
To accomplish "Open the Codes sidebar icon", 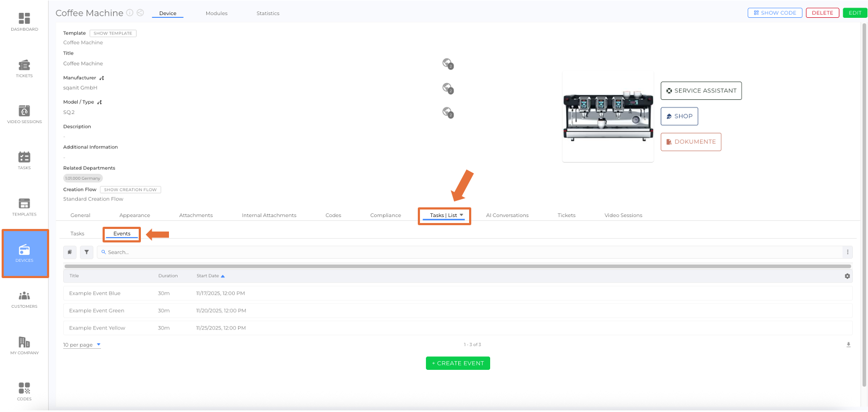I will pyautogui.click(x=24, y=391).
